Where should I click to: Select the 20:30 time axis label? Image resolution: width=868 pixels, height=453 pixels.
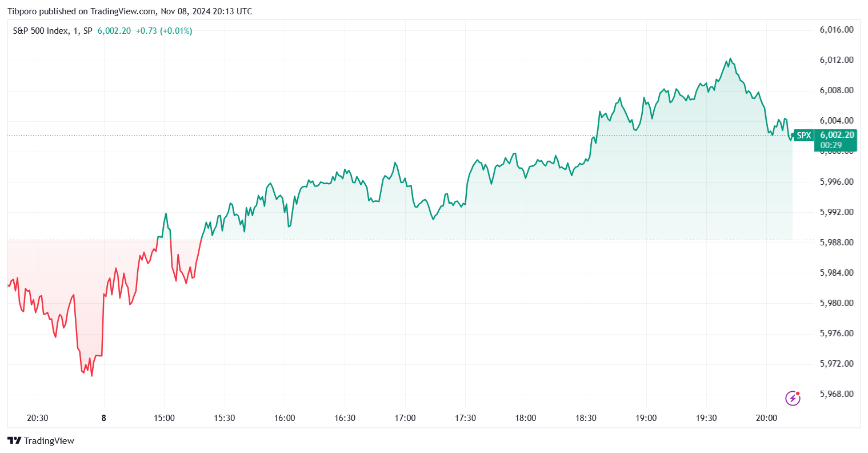(37, 418)
